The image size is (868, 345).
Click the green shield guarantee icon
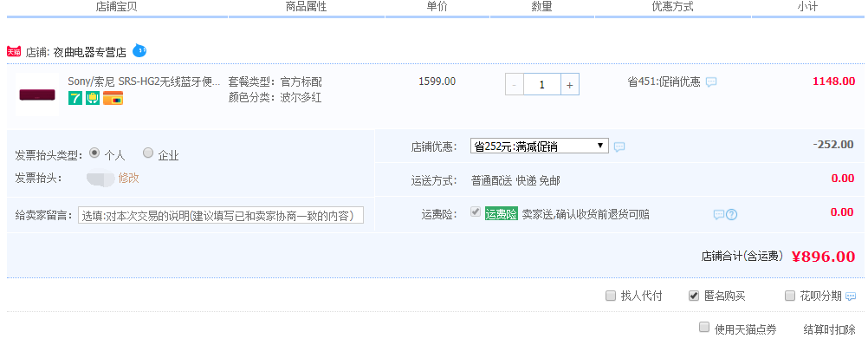point(93,98)
